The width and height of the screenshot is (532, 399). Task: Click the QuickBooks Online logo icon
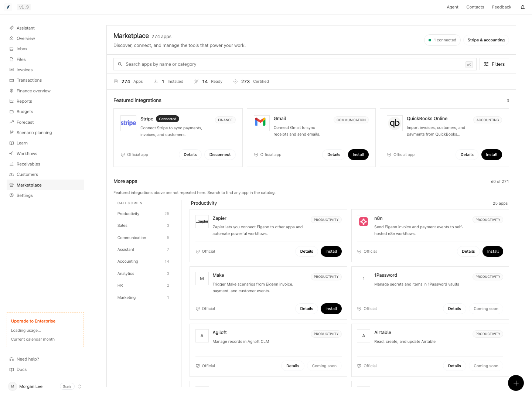395,123
